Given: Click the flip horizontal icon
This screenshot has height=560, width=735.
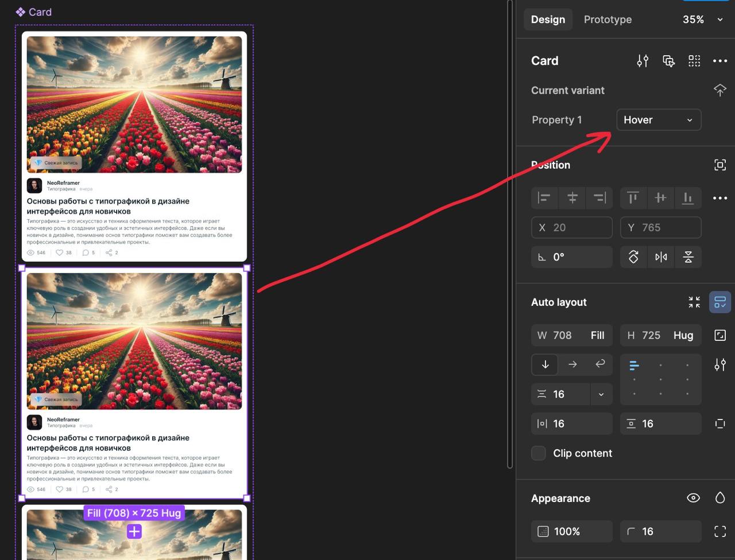Looking at the screenshot, I should coord(661,257).
